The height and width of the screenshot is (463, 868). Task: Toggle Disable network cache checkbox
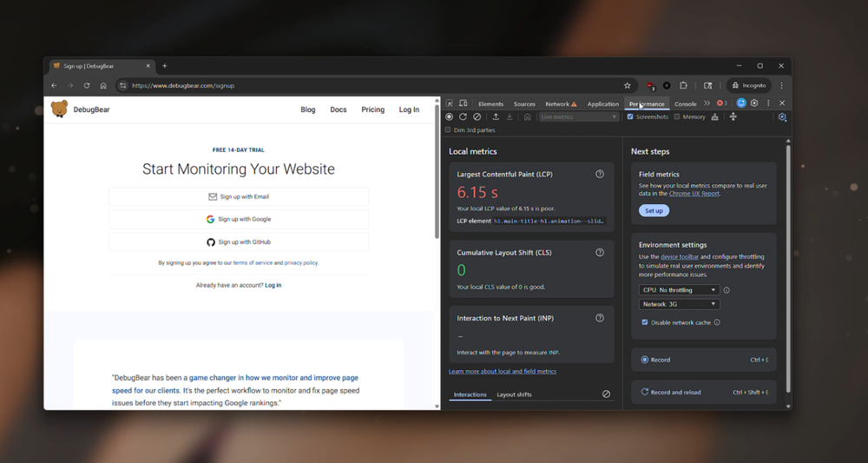point(644,322)
